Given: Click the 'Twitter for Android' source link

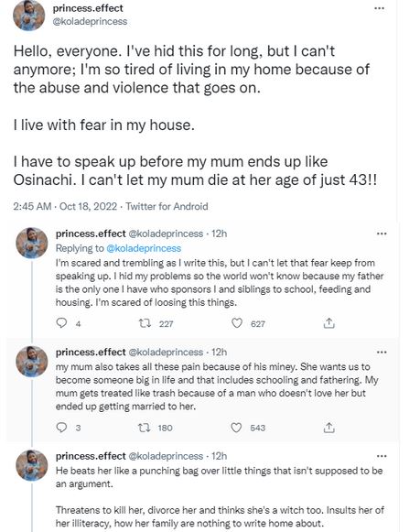Looking at the screenshot, I should point(167,206).
